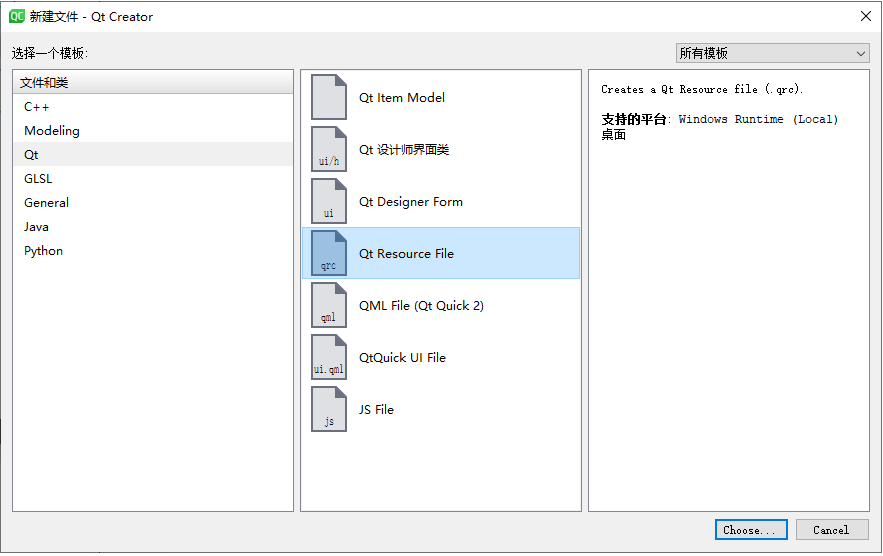Select the C++ category

click(x=153, y=106)
